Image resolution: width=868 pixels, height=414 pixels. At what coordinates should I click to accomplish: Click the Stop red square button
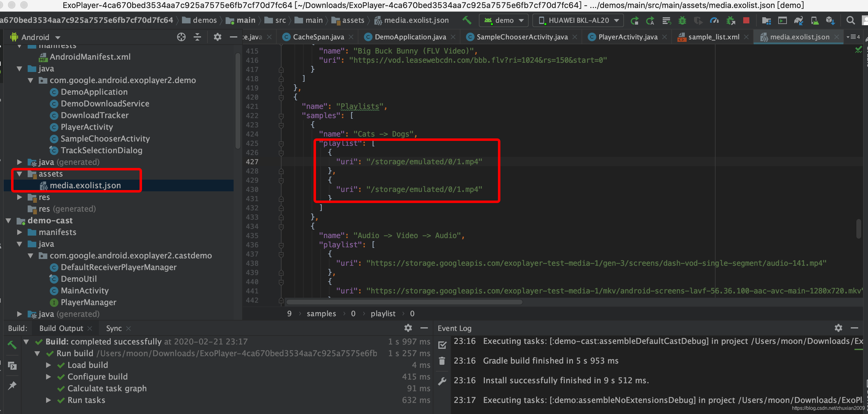click(x=746, y=20)
